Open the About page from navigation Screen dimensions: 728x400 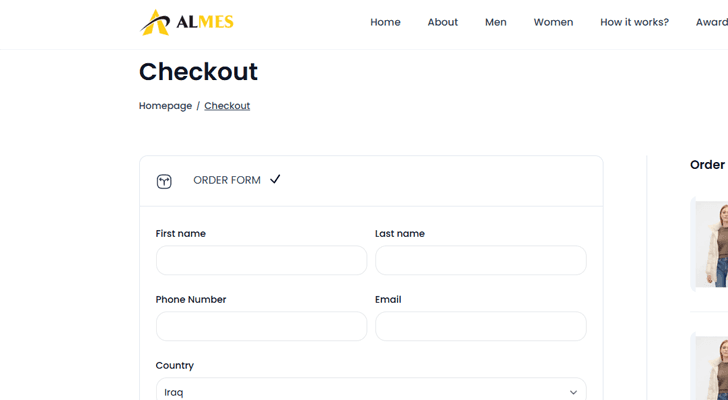pyautogui.click(x=442, y=22)
